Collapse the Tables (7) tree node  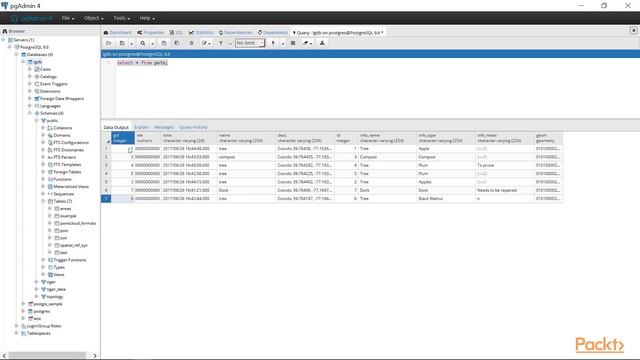[42, 201]
